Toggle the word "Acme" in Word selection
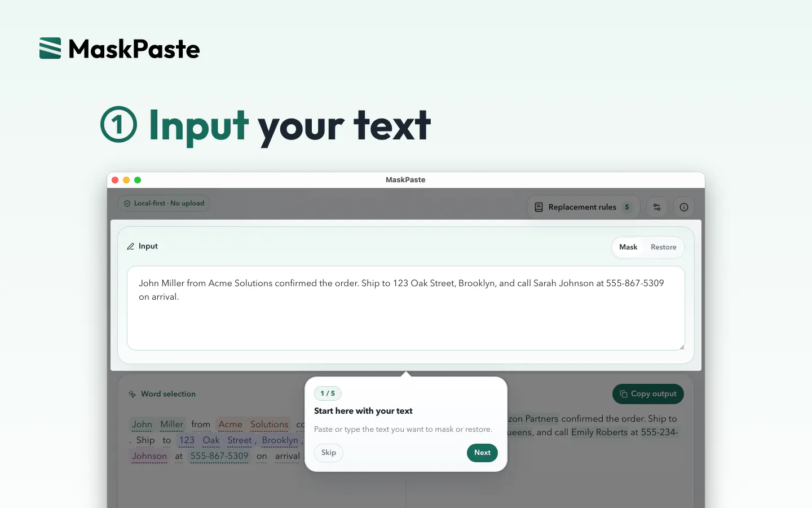The width and height of the screenshot is (812, 508). tap(230, 424)
